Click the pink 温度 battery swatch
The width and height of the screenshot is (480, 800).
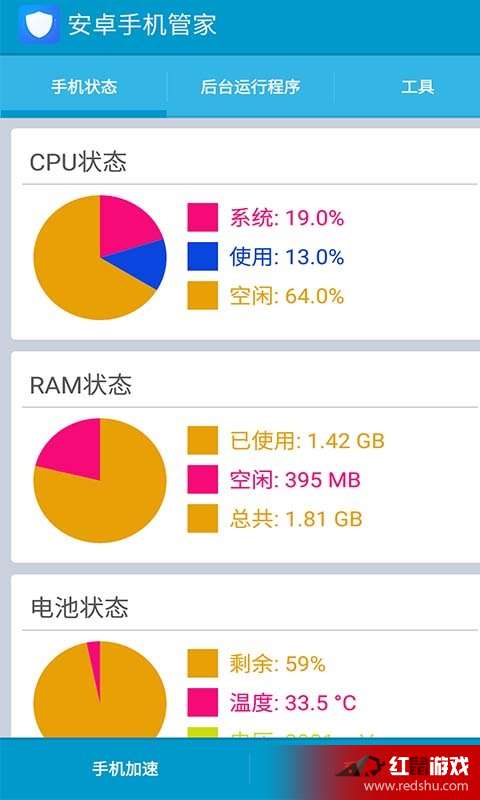[203, 703]
